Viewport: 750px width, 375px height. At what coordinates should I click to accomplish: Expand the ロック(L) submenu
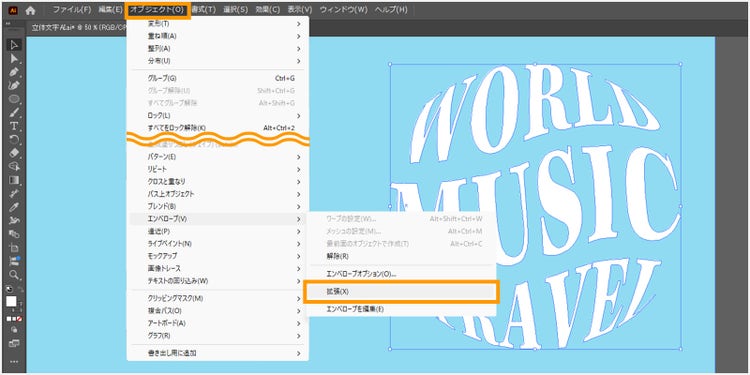pos(218,115)
